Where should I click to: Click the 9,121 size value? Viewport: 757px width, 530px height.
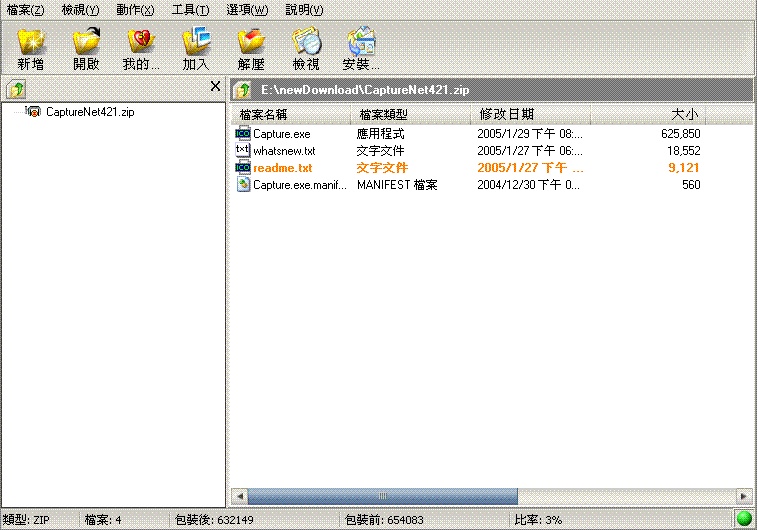684,167
